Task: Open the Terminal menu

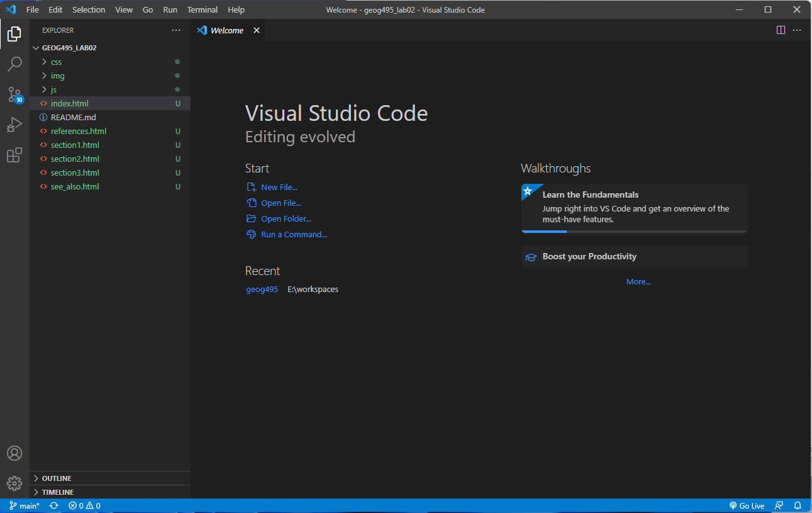Action: tap(203, 9)
